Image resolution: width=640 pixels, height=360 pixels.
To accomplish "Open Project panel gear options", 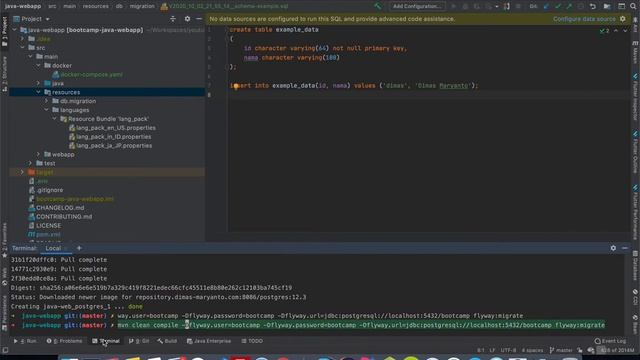I will (187, 19).
